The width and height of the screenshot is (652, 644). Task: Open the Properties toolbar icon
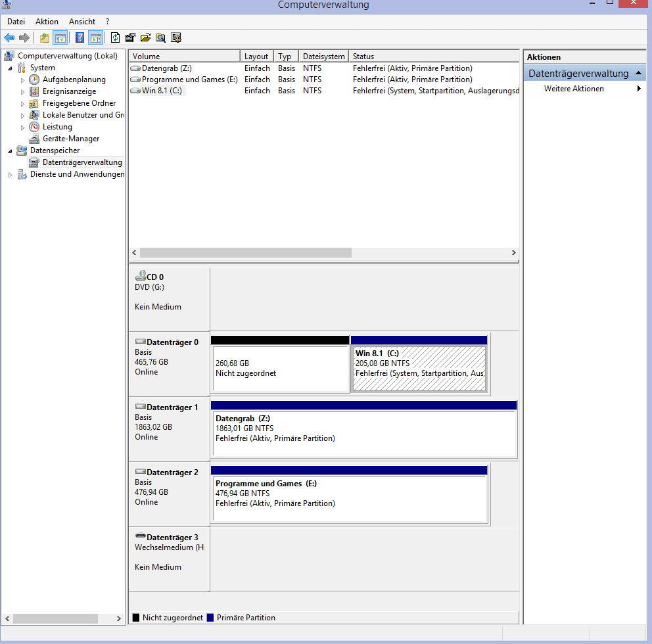[x=130, y=38]
